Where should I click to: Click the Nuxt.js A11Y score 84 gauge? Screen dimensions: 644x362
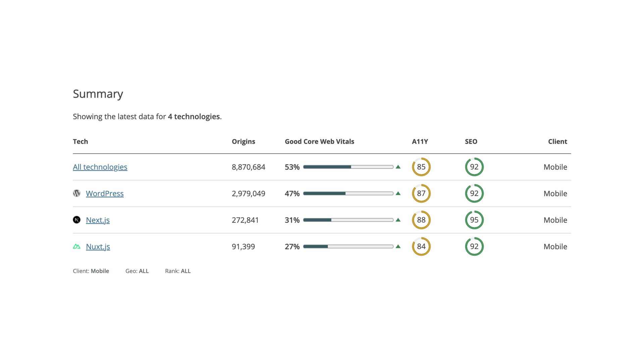pos(421,246)
